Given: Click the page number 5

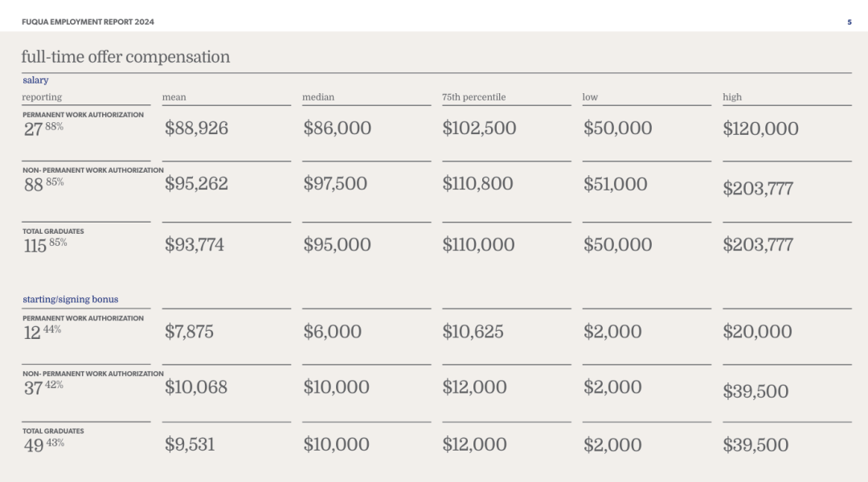Looking at the screenshot, I should (849, 22).
